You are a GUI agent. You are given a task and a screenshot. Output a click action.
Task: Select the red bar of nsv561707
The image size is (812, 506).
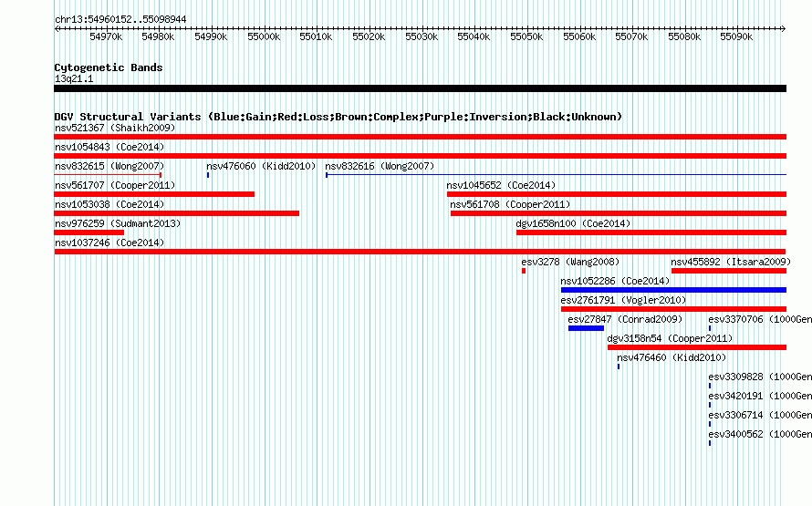coord(154,194)
